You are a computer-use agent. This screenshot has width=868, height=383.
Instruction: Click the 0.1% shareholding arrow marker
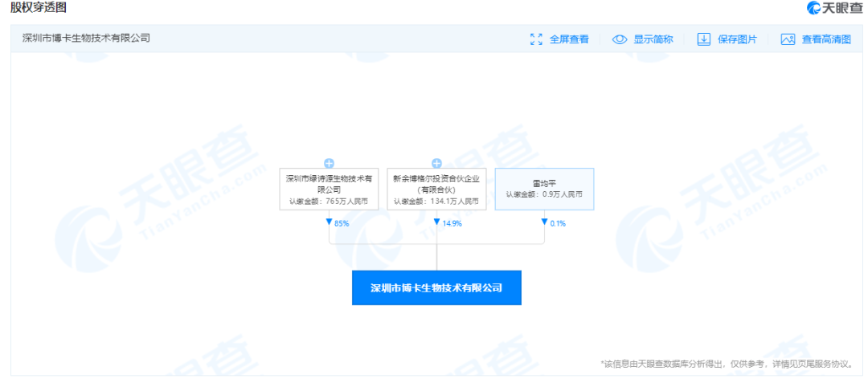pos(545,222)
